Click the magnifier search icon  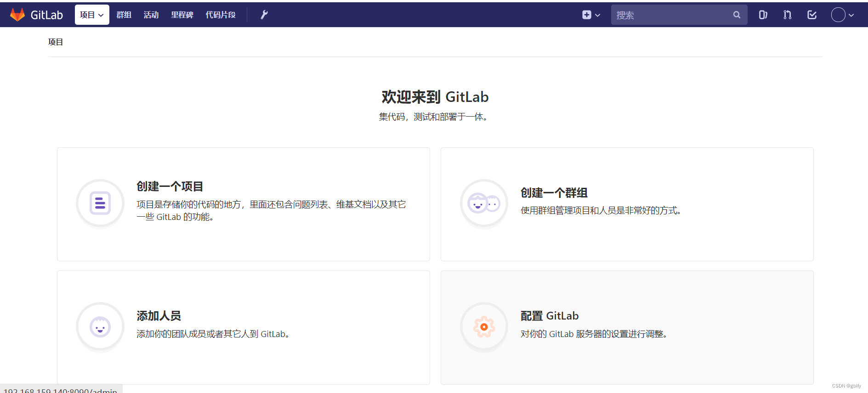pos(737,15)
